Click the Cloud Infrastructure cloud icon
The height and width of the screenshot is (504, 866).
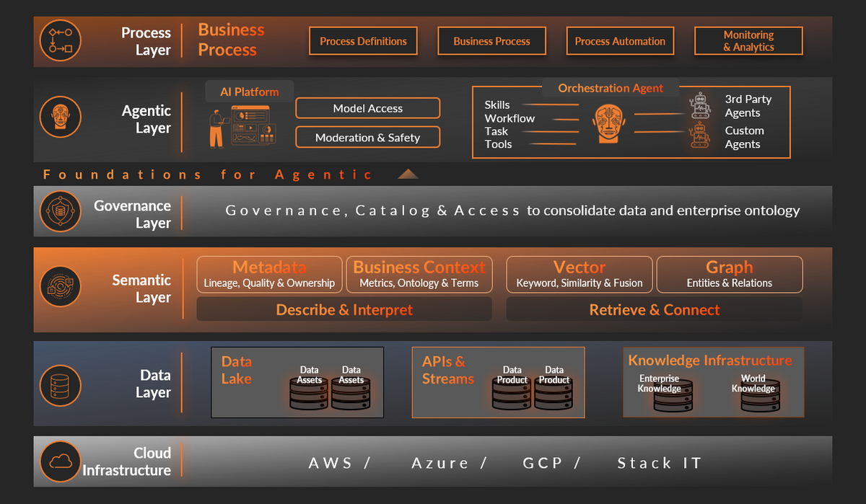coord(61,461)
